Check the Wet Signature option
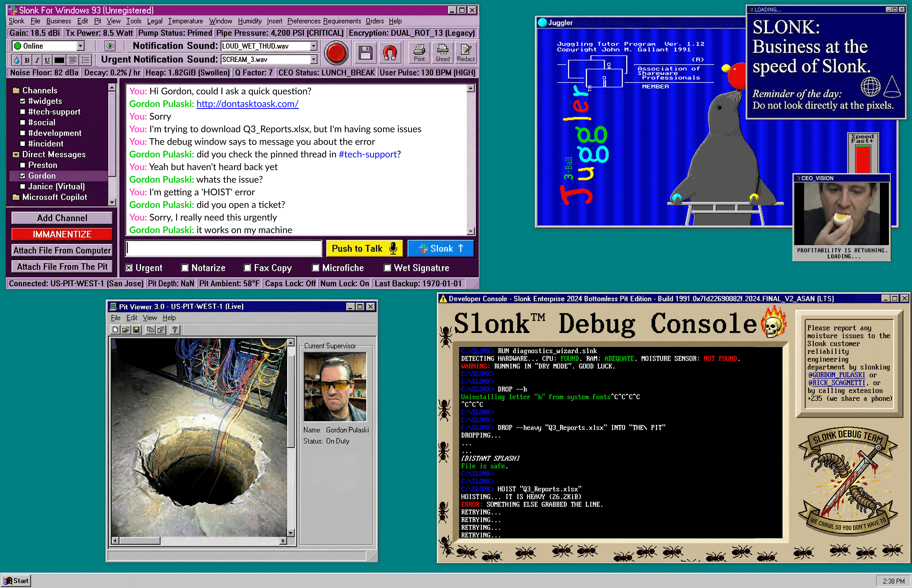Image resolution: width=912 pixels, height=588 pixels. [x=387, y=268]
